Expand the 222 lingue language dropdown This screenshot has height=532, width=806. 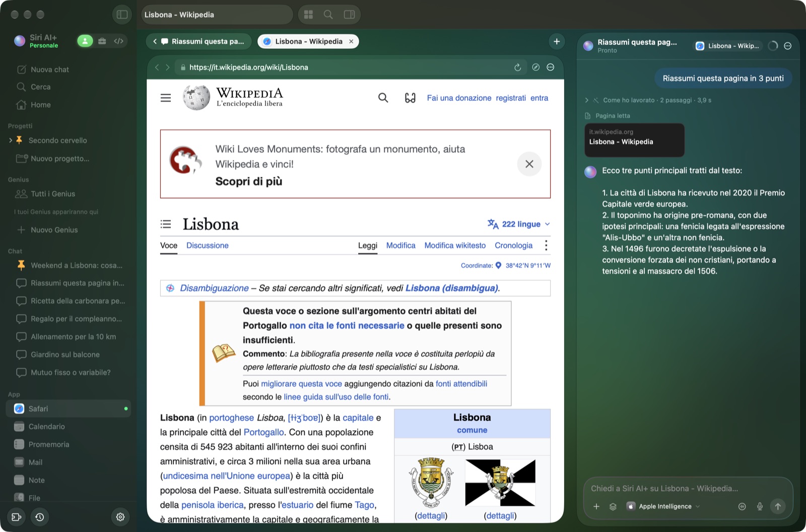(x=518, y=224)
